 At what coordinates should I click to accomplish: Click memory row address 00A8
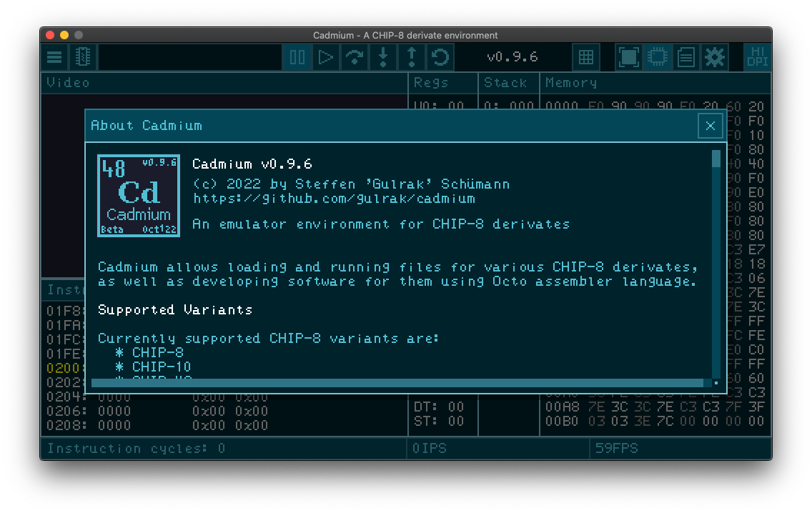coord(562,407)
